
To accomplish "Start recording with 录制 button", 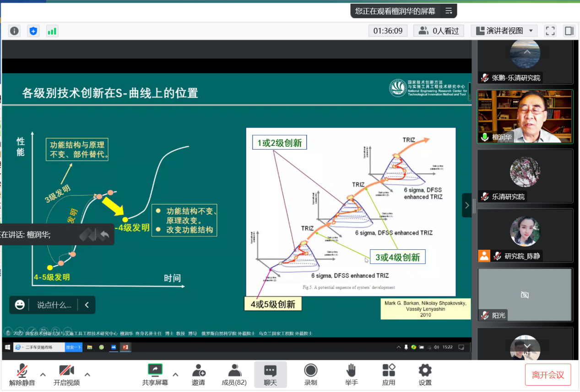I will (310, 375).
